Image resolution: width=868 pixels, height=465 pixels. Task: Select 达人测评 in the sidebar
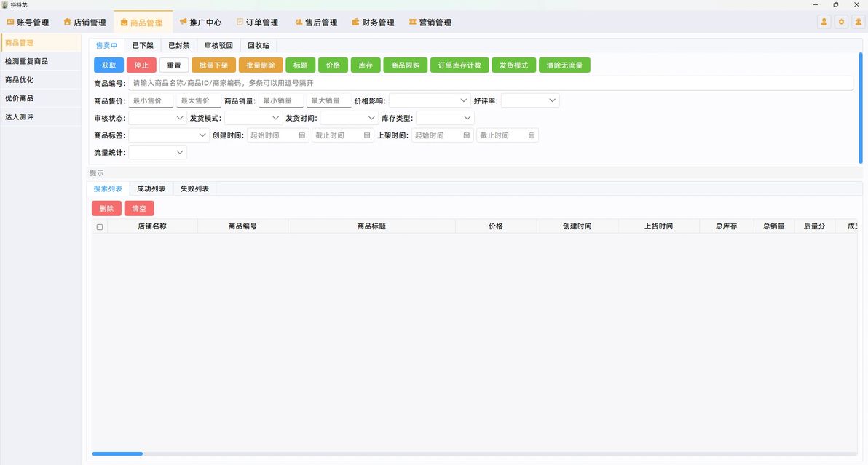(41, 116)
